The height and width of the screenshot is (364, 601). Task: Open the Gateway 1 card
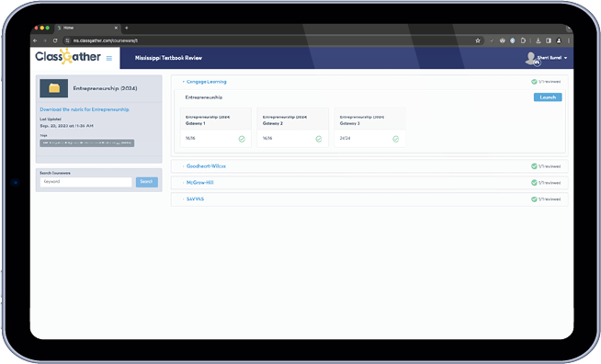point(216,128)
